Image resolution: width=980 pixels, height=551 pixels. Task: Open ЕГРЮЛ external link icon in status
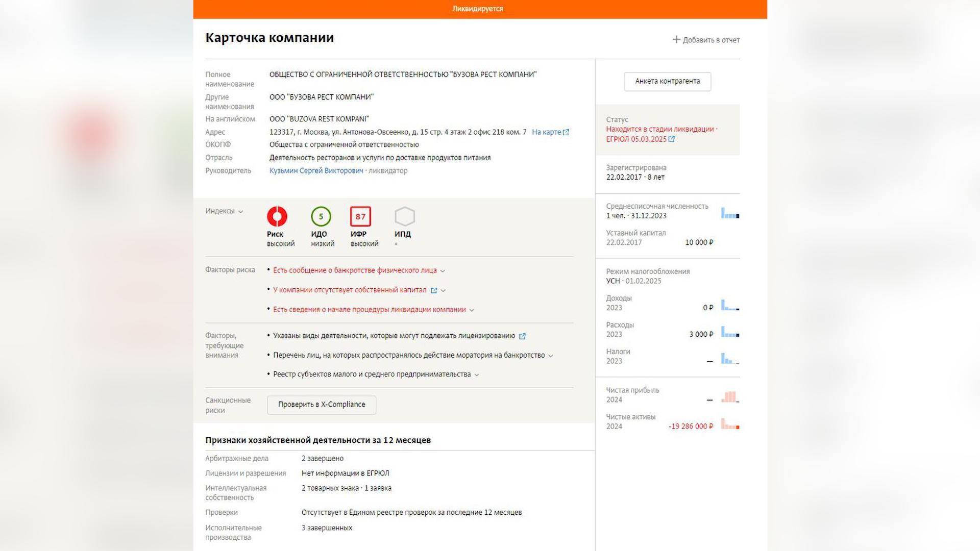pos(672,139)
